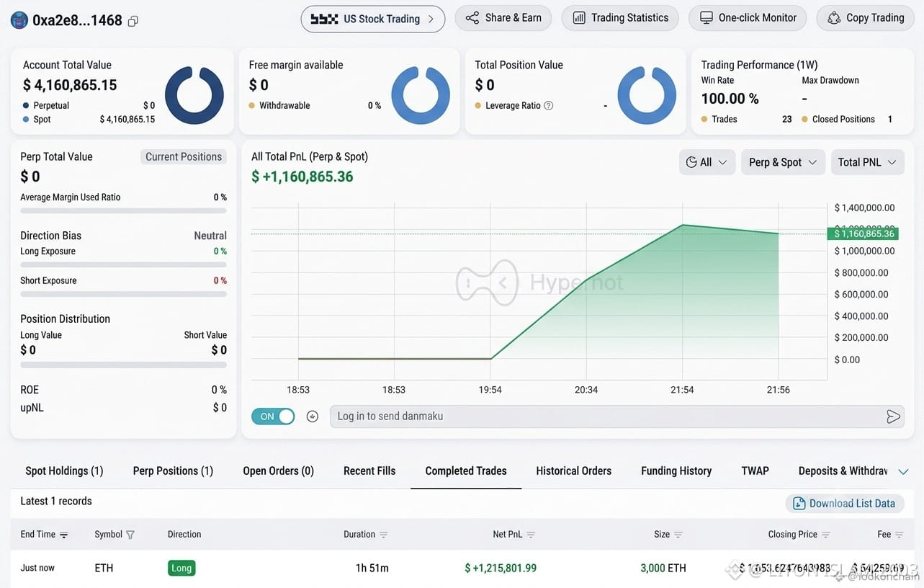
Task: Switch to the Recent Fills tab
Action: tap(369, 471)
